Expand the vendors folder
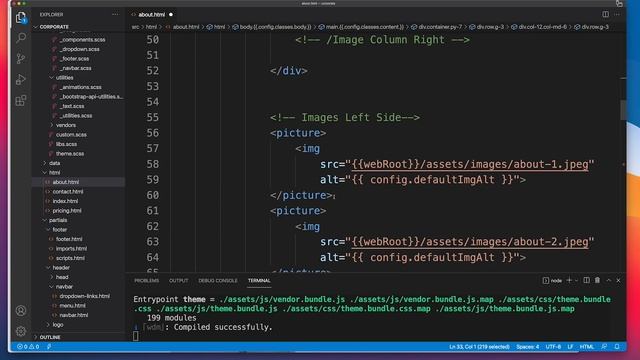 pyautogui.click(x=65, y=125)
